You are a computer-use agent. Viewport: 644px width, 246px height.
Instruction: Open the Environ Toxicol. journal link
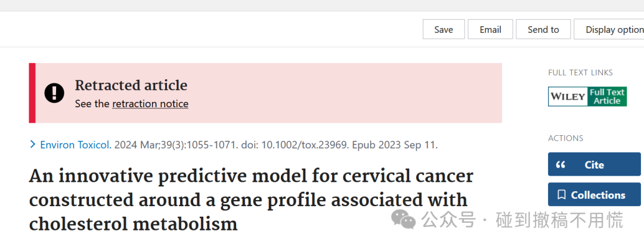(76, 145)
